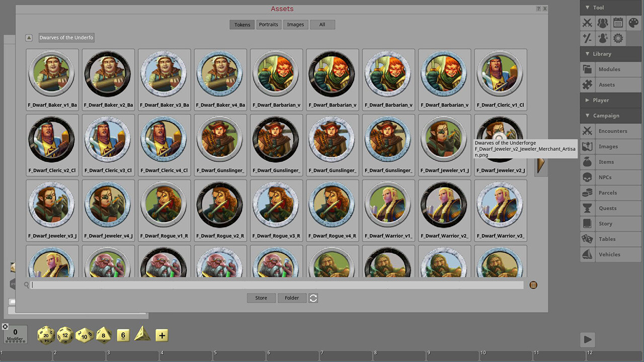Screen dimensions: 644x362
Task: Click the Folder button
Action: click(x=292, y=298)
